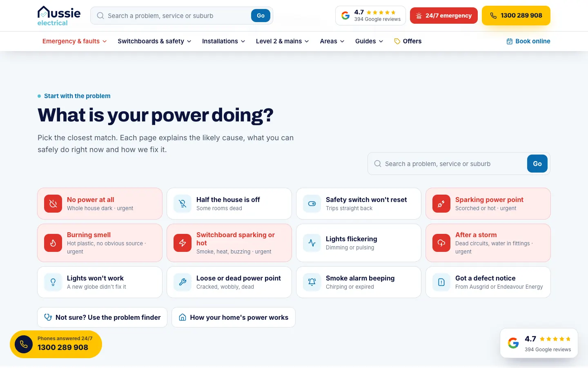
Task: Click the Sparking power point plug icon
Action: coord(441,204)
